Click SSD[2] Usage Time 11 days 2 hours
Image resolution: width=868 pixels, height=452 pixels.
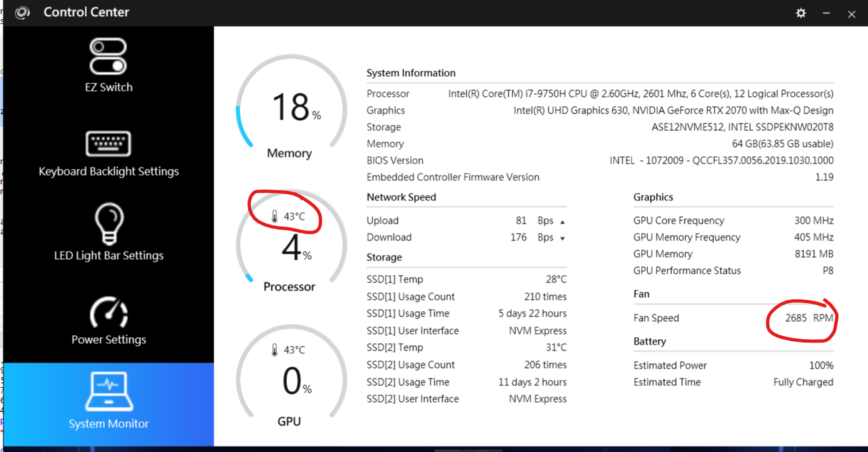tap(532, 382)
